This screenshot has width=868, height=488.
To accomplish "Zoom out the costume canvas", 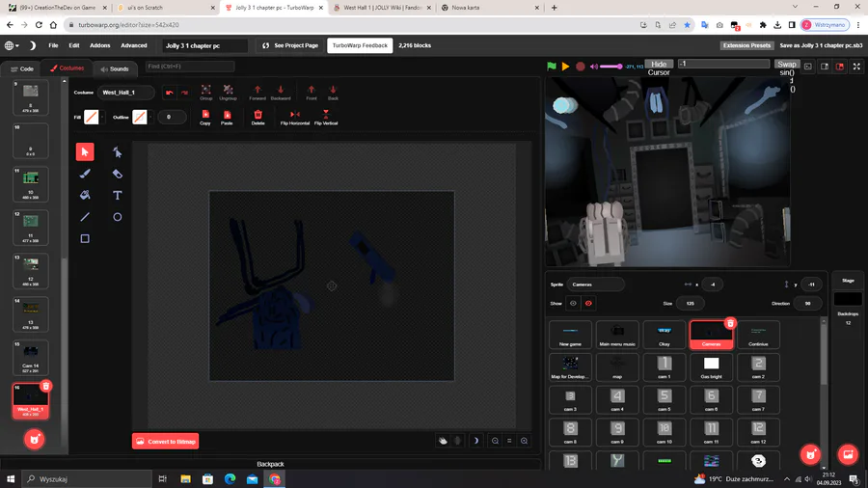I will pos(495,441).
